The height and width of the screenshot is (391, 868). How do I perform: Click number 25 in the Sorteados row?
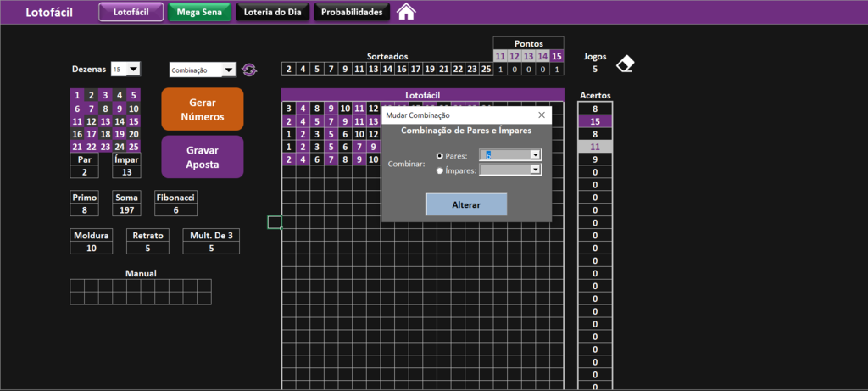[486, 70]
